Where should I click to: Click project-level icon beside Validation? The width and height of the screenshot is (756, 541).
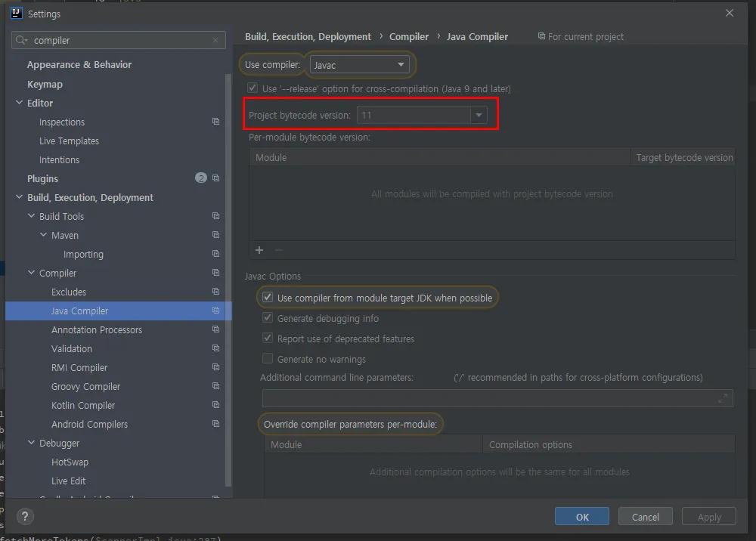(x=216, y=348)
